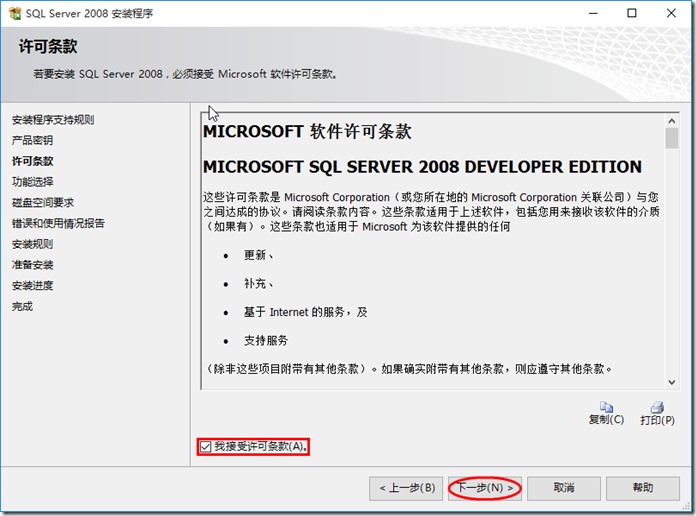
Task: Select the 功能选择 step in sidebar
Action: 32,182
